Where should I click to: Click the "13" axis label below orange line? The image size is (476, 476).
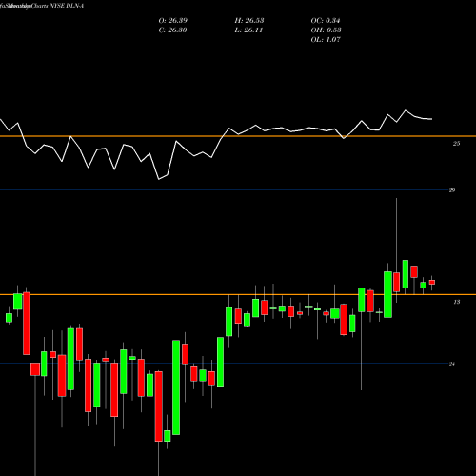(456, 302)
